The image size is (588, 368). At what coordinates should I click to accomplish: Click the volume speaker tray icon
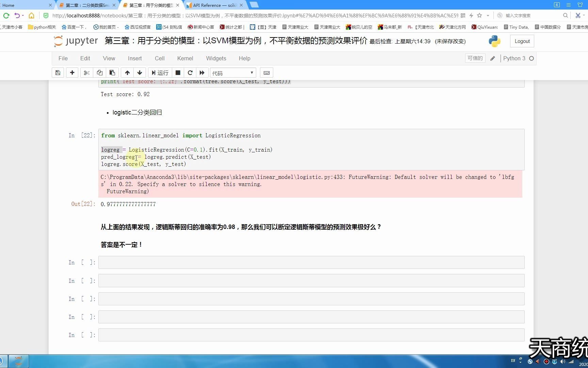pos(562,362)
